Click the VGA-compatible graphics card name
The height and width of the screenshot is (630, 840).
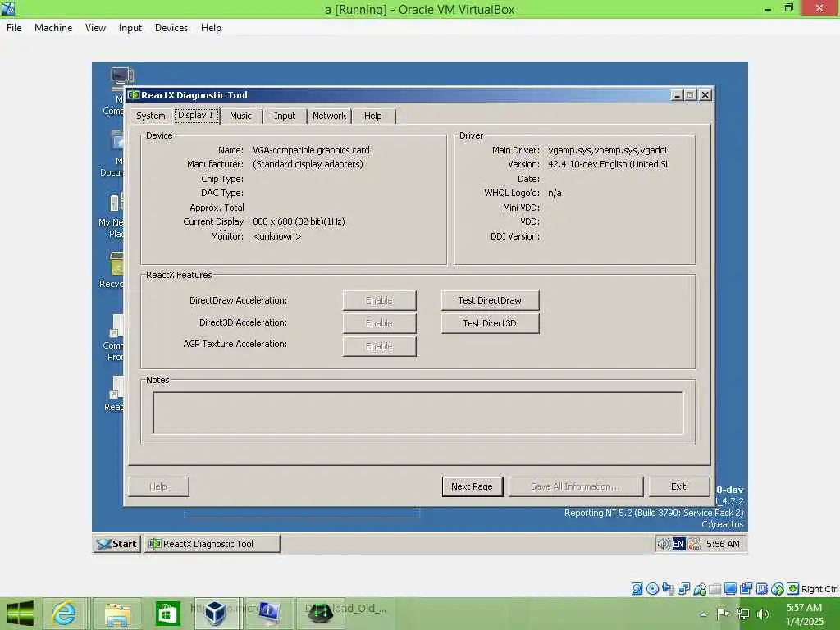(x=311, y=151)
